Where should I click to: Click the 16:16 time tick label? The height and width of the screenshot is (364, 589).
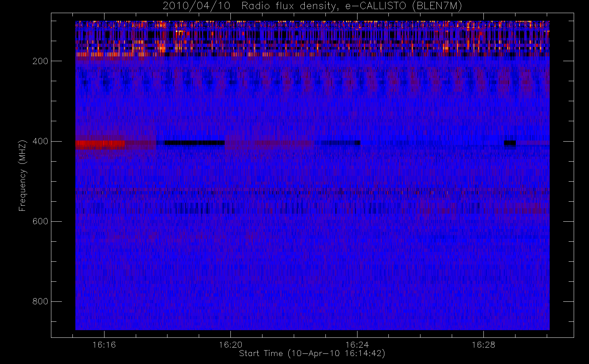pyautogui.click(x=104, y=345)
